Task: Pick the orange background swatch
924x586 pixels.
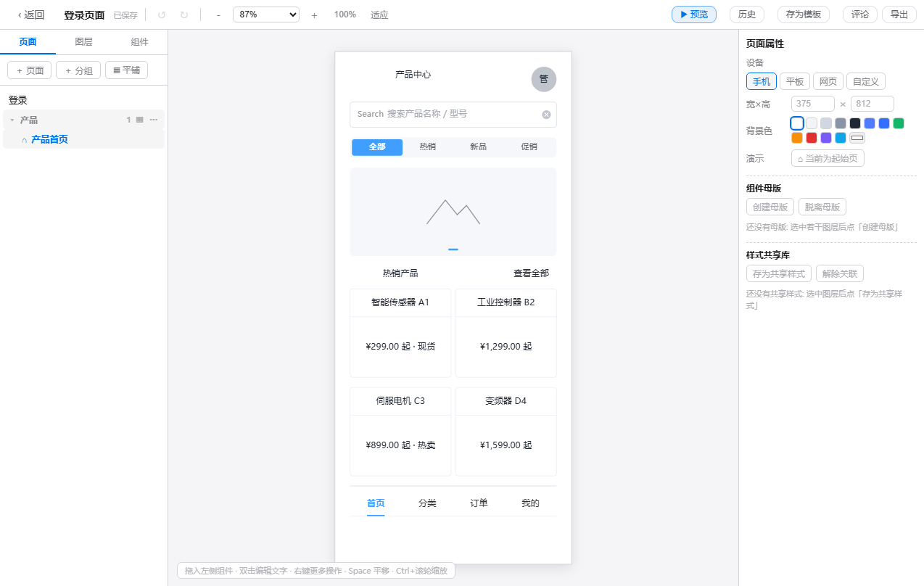Action: tap(797, 138)
